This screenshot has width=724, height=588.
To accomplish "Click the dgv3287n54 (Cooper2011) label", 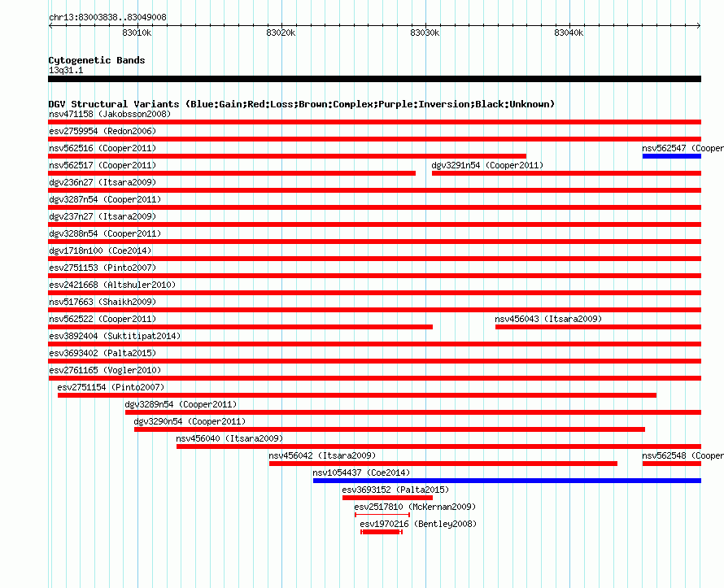I will pyautogui.click(x=105, y=199).
